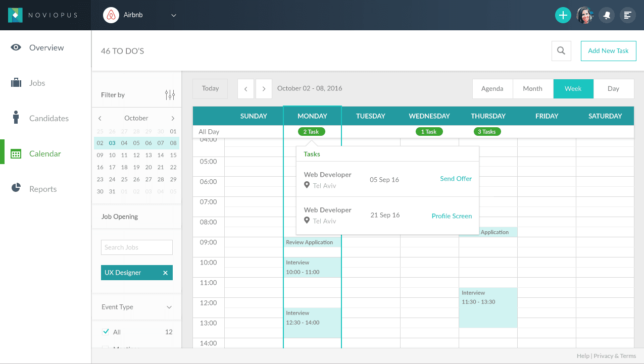Open notifications via the bell icon

(x=606, y=15)
